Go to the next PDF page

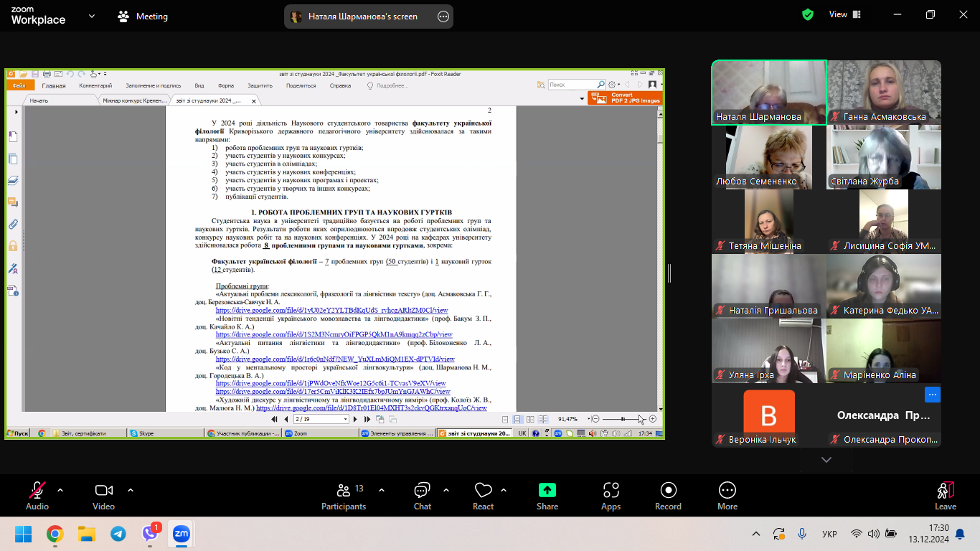tap(357, 419)
